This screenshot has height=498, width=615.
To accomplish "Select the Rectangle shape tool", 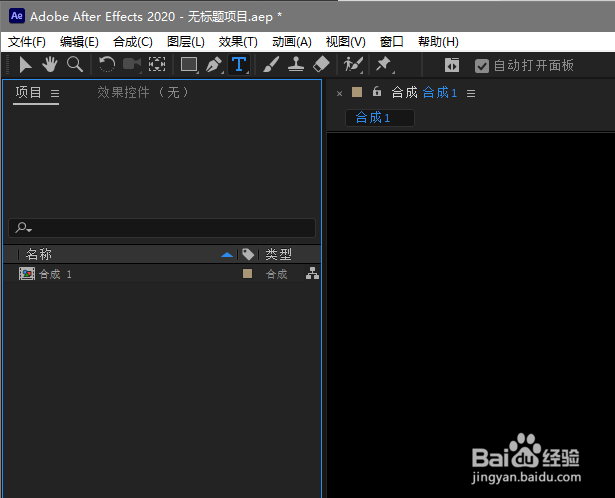I will pos(189,64).
